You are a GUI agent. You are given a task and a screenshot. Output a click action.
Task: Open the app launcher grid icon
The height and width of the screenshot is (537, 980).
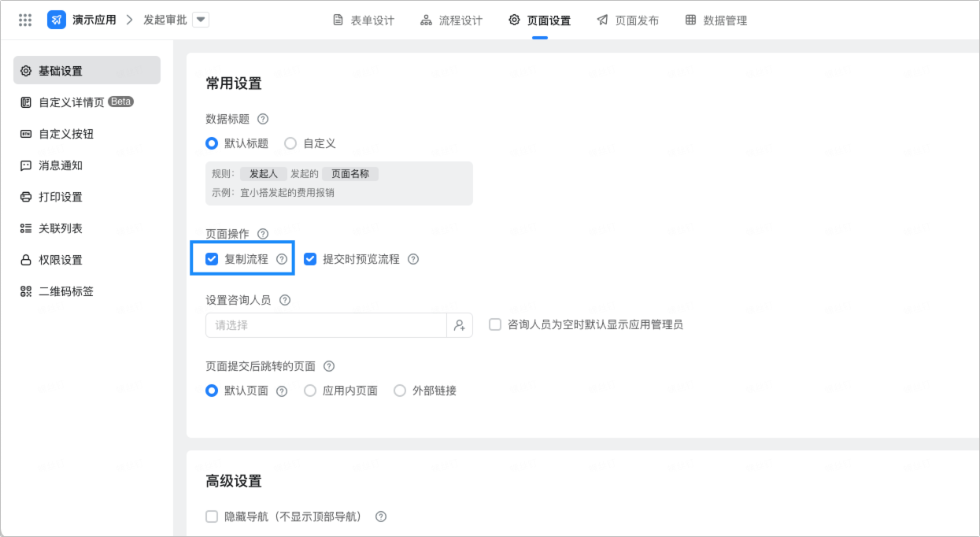[x=25, y=20]
